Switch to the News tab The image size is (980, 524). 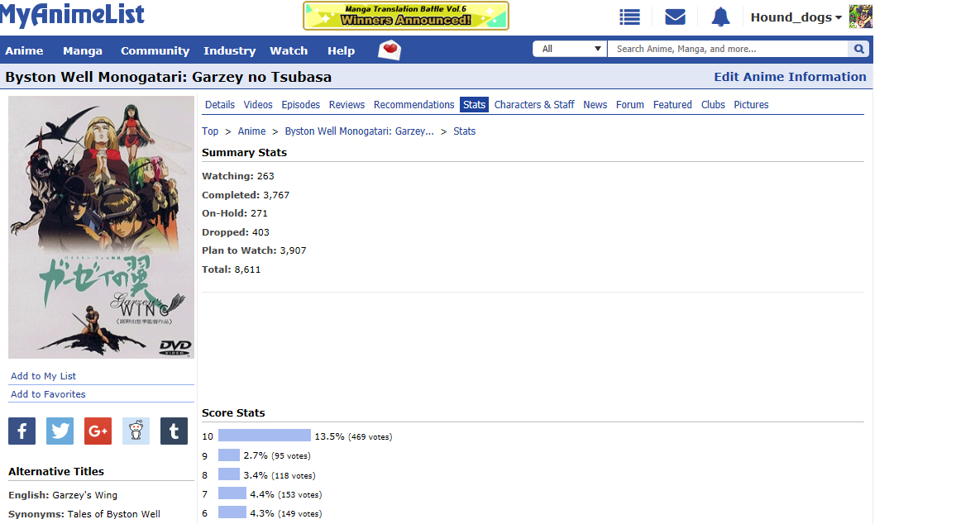[595, 105]
